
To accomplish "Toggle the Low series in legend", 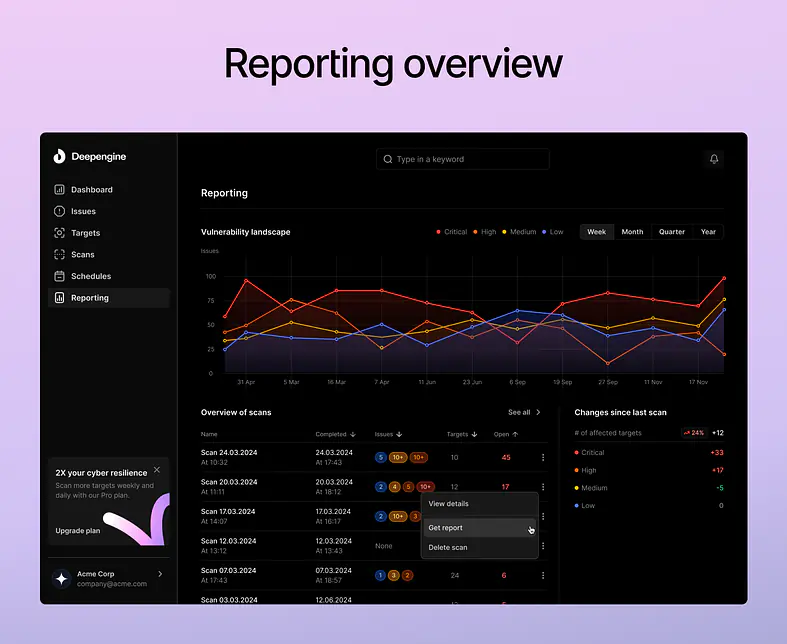I will point(553,232).
